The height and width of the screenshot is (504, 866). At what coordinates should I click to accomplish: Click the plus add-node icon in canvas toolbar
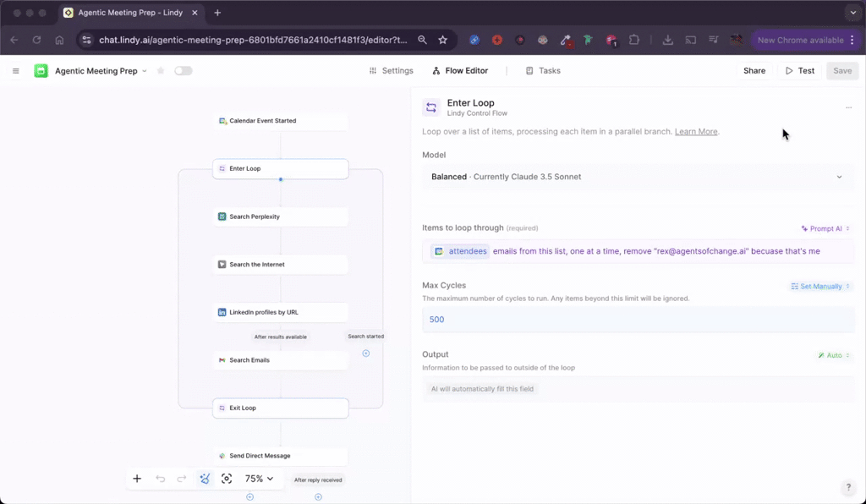tap(137, 479)
